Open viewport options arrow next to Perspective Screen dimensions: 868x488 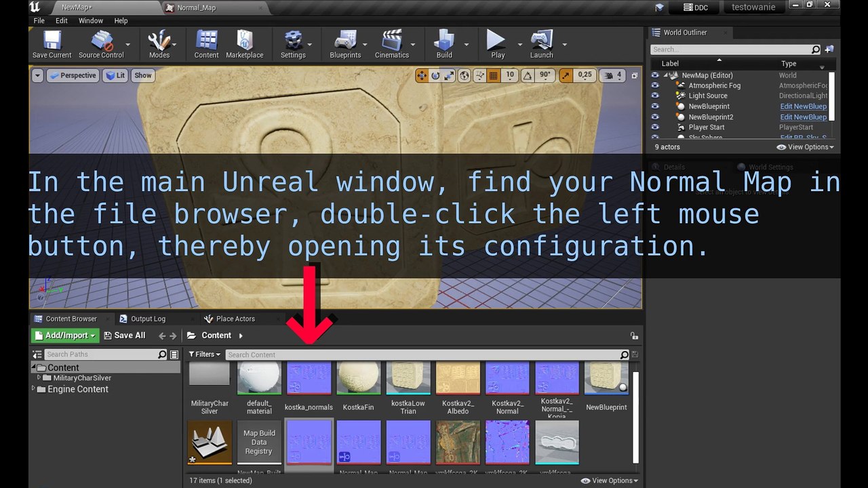37,75
